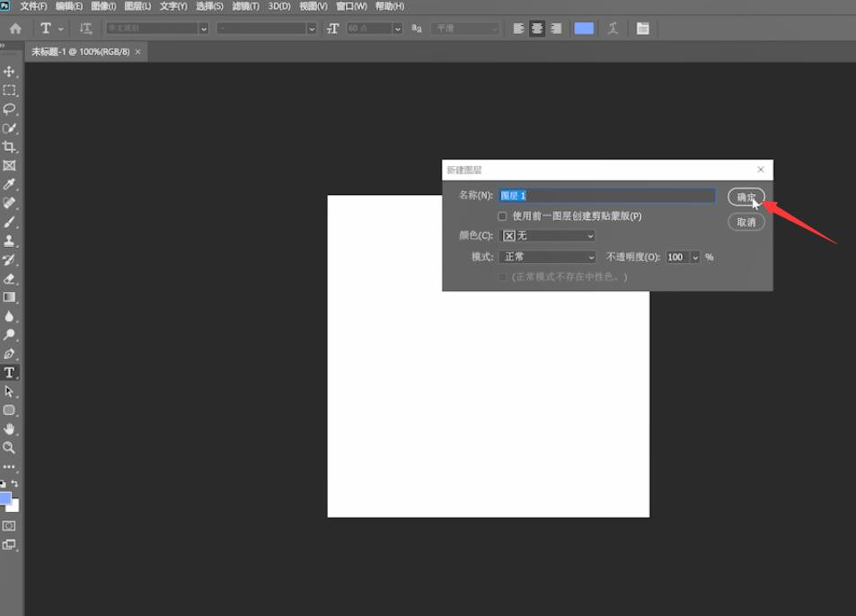Image resolution: width=856 pixels, height=616 pixels.
Task: Toggle center text alignment button
Action: tap(537, 29)
